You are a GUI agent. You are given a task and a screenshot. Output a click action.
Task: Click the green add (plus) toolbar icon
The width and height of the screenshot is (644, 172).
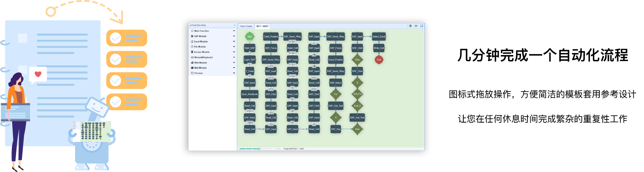[x=411, y=26]
